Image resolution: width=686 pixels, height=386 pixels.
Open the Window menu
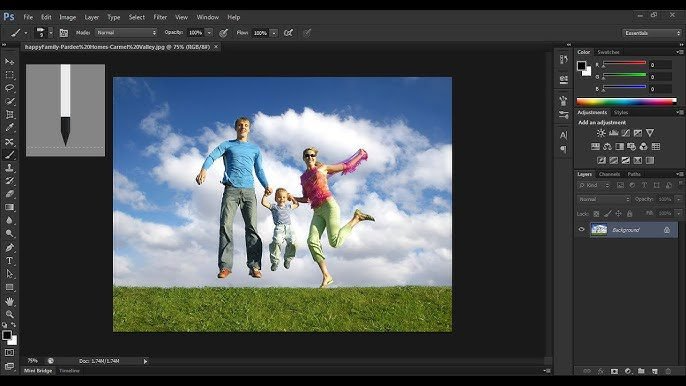207,17
